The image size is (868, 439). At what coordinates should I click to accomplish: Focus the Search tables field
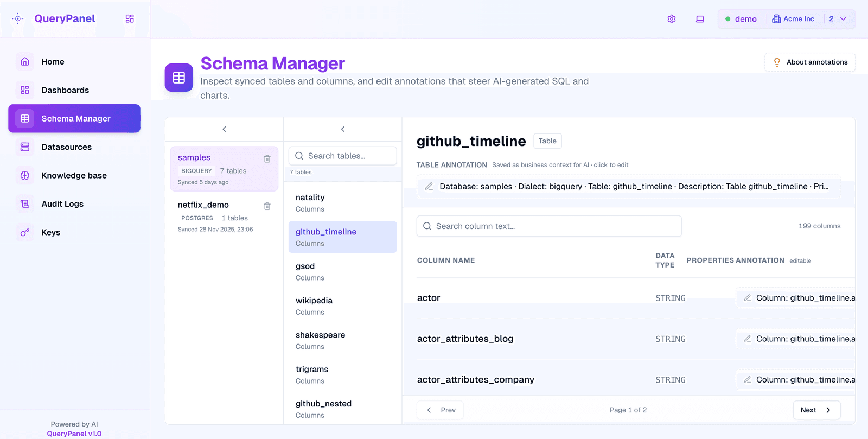click(342, 156)
